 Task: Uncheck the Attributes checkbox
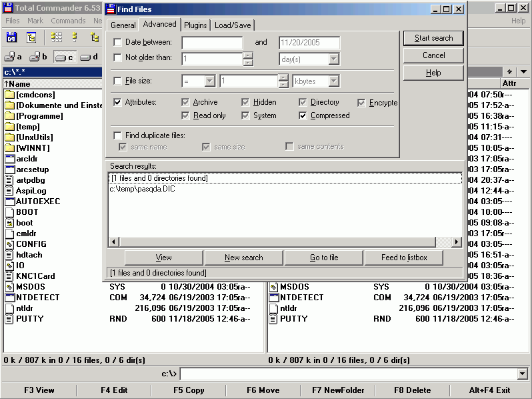[x=117, y=102]
